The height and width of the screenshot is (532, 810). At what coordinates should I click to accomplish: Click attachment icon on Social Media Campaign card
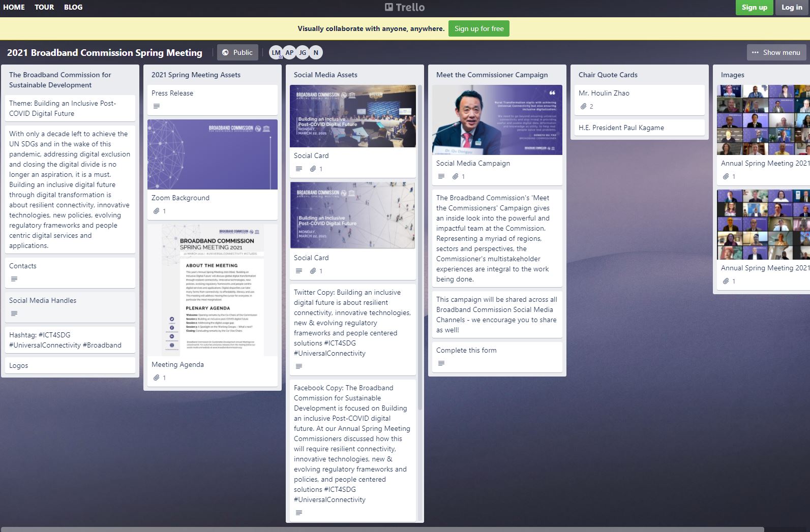click(x=456, y=176)
